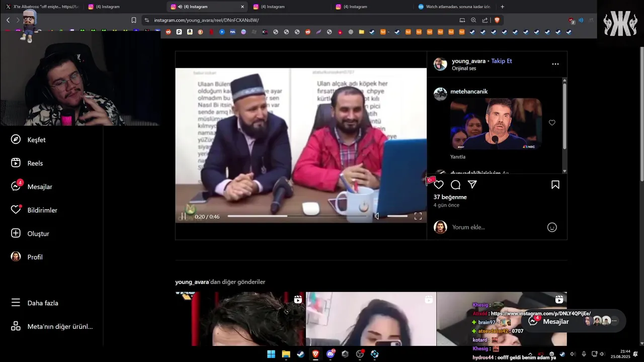The image size is (644, 362).
Task: Click Orijinal ses audio link
Action: tap(463, 68)
